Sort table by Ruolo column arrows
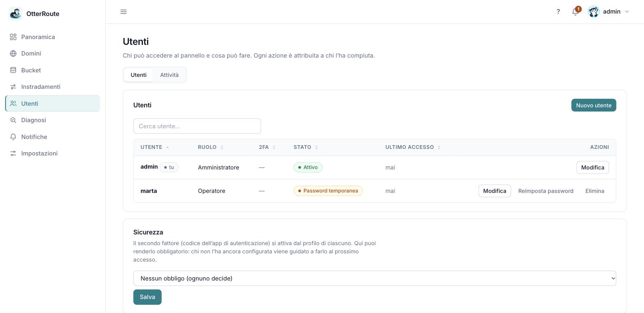This screenshot has height=313, width=644. [x=222, y=147]
